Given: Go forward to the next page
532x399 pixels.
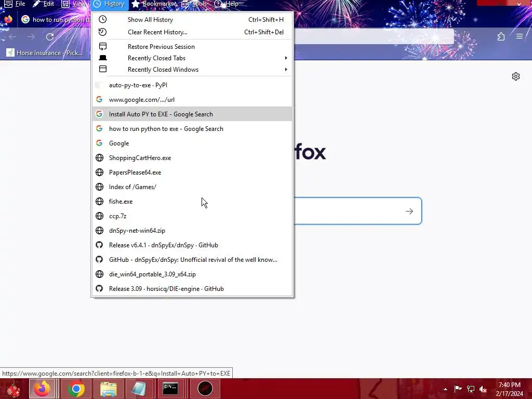Looking at the screenshot, I should [31, 37].
